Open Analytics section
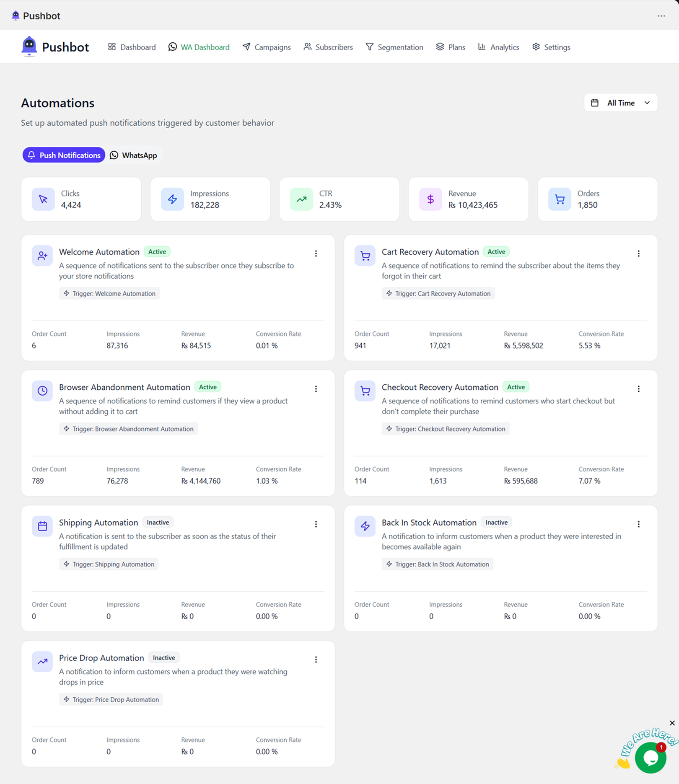 [x=498, y=47]
